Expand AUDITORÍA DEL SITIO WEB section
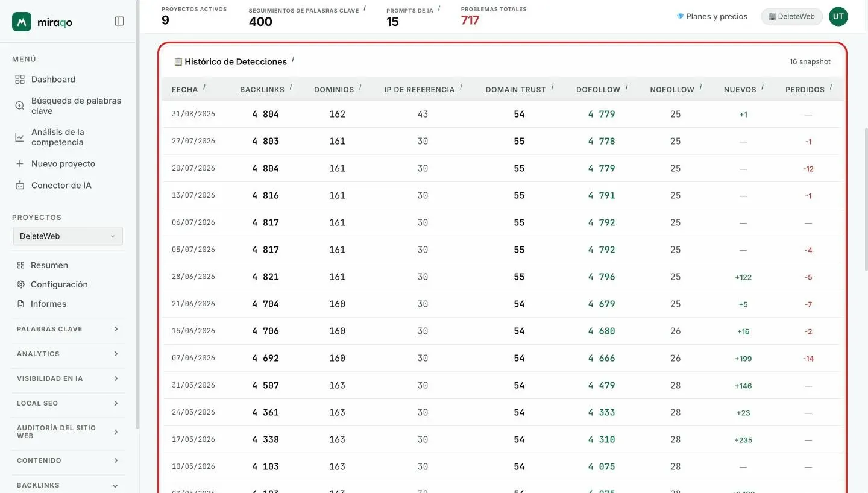868x493 pixels. tap(68, 432)
